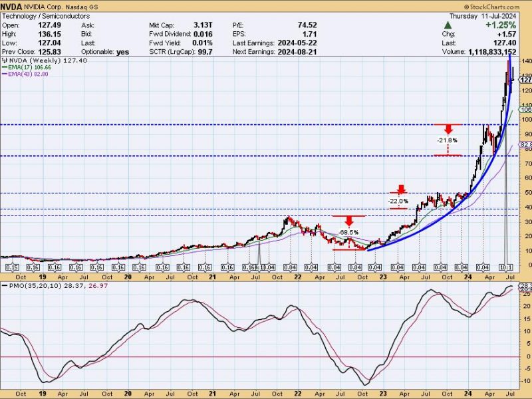Click the NVDA ticker symbol in header
This screenshot has height=399, width=532.
coord(11,7)
